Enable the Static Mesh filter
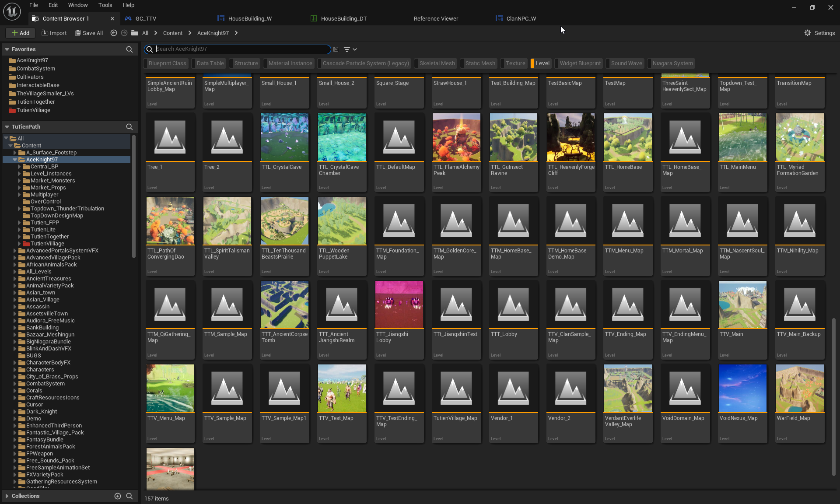The height and width of the screenshot is (504, 840). coord(480,63)
